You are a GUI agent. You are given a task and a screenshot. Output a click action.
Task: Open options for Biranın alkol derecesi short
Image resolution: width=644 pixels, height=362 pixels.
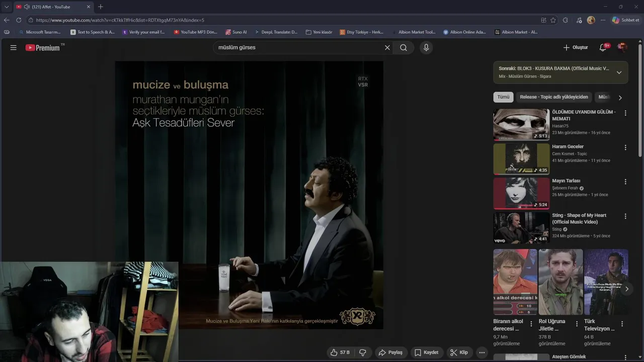click(x=531, y=324)
